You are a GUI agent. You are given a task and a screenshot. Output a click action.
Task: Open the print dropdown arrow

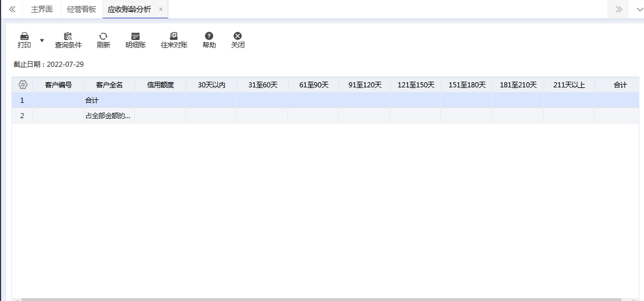pyautogui.click(x=42, y=41)
